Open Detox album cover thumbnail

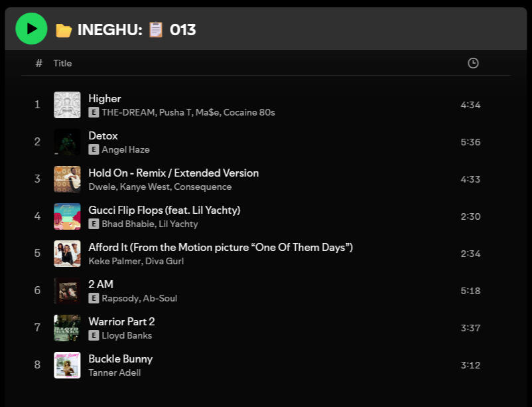click(67, 142)
